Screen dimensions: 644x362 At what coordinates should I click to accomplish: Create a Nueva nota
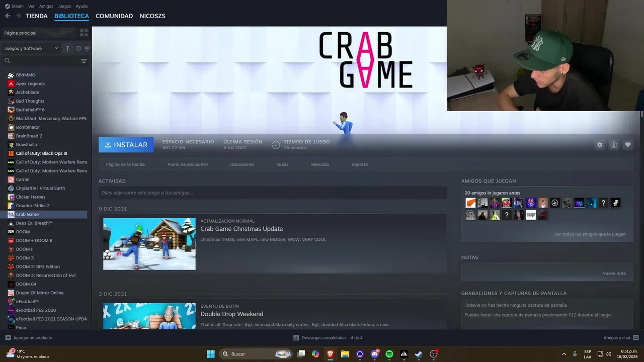[x=614, y=274]
